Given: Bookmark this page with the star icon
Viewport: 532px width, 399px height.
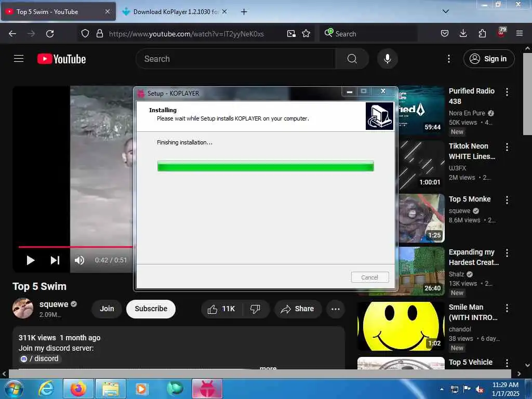Looking at the screenshot, I should click(x=306, y=34).
